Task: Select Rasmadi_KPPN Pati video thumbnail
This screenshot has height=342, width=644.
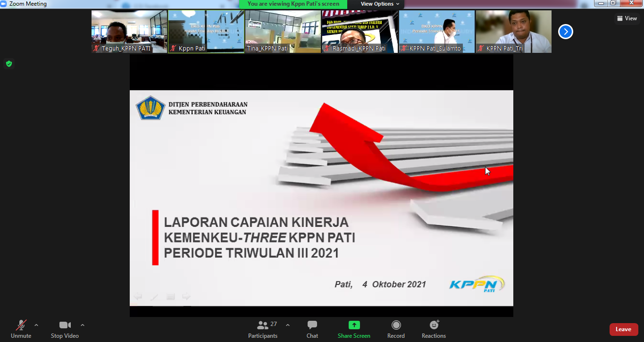Action: pyautogui.click(x=360, y=32)
